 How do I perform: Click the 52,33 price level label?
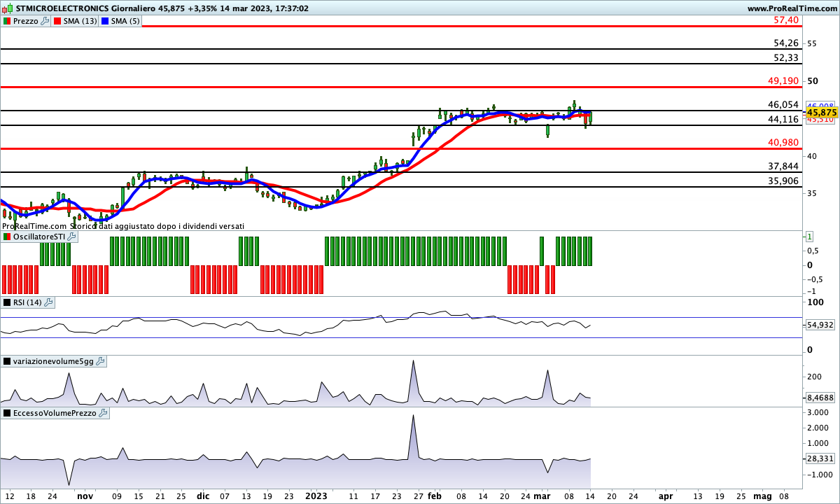click(786, 58)
